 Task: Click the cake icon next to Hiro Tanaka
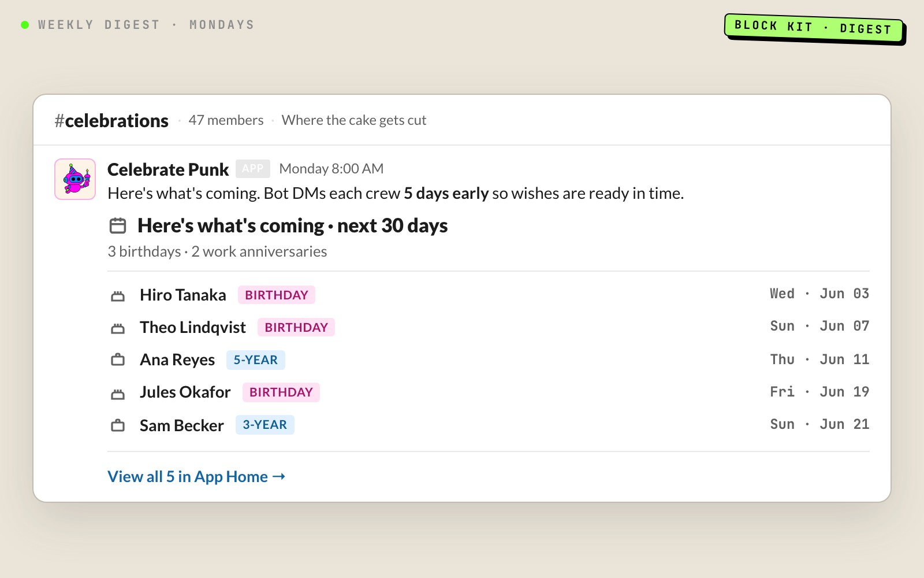point(118,296)
